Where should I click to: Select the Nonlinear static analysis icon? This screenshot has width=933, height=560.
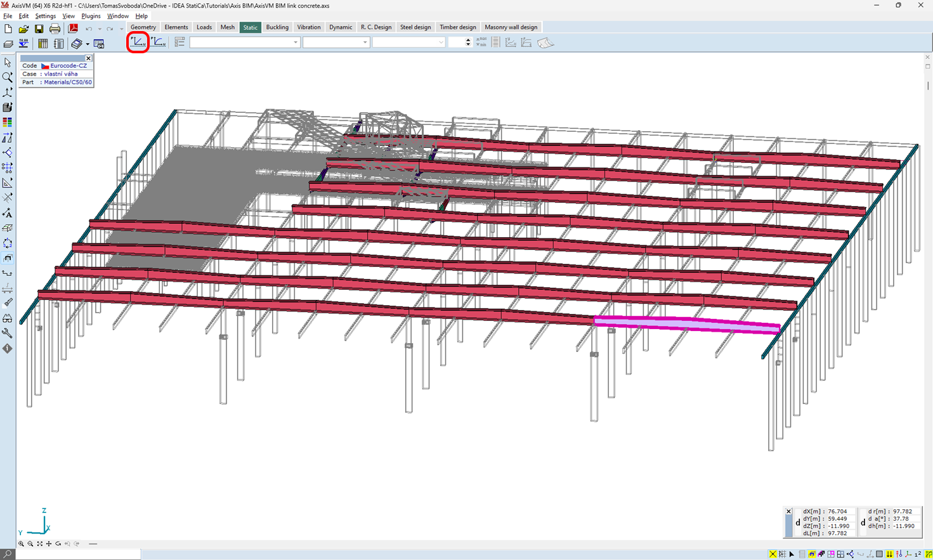159,42
